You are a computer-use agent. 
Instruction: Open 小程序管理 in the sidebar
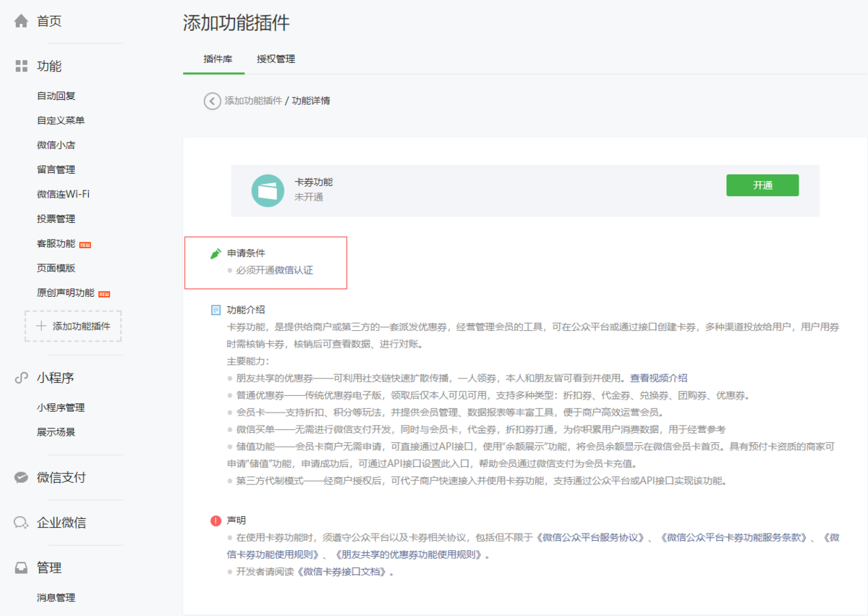[61, 408]
